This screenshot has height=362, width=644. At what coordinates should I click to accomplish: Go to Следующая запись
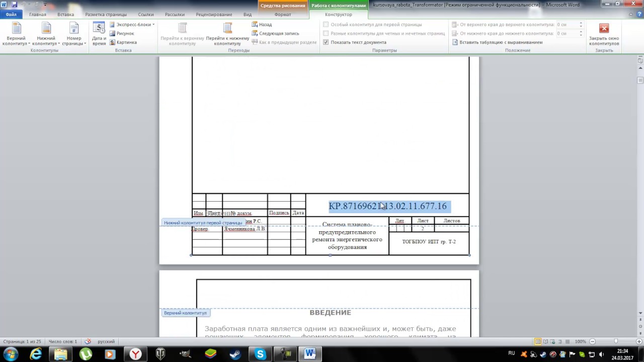pyautogui.click(x=275, y=34)
